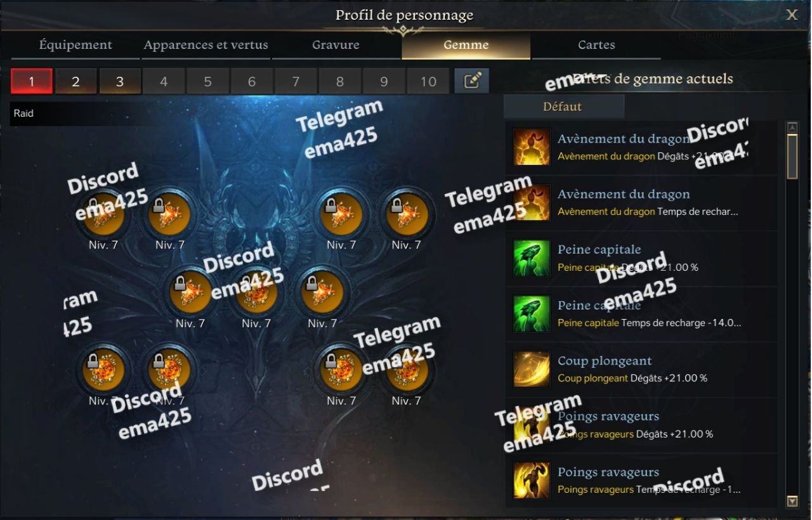Click the Peine capitale Dégâts skill icon
Screen dimensions: 812x520
532,258
